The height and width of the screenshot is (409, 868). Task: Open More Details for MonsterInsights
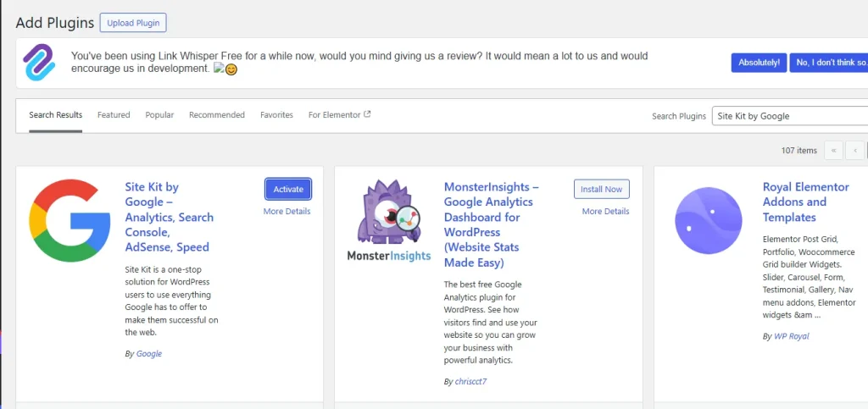point(605,211)
